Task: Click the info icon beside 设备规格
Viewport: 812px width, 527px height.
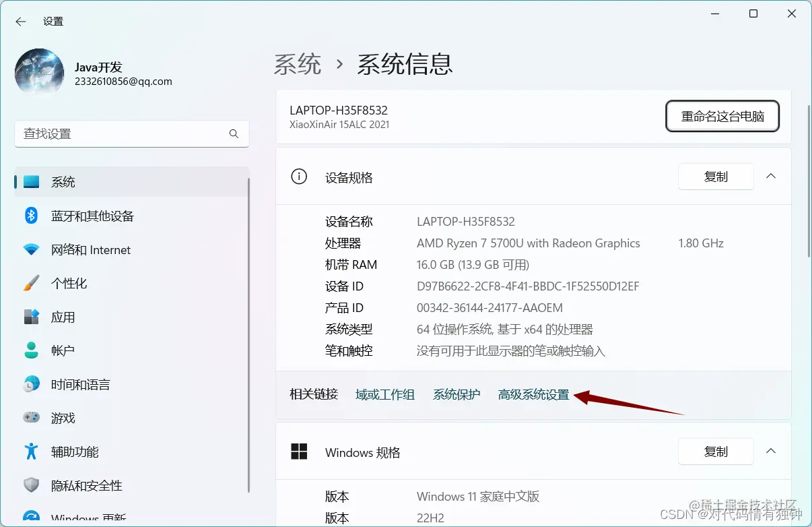Action: (298, 177)
